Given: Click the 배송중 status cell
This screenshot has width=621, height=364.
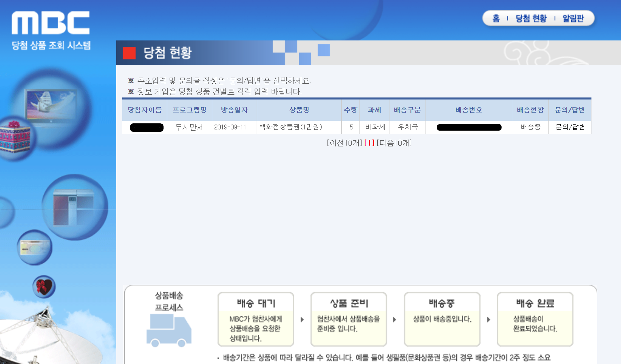Looking at the screenshot, I should click(x=531, y=127).
